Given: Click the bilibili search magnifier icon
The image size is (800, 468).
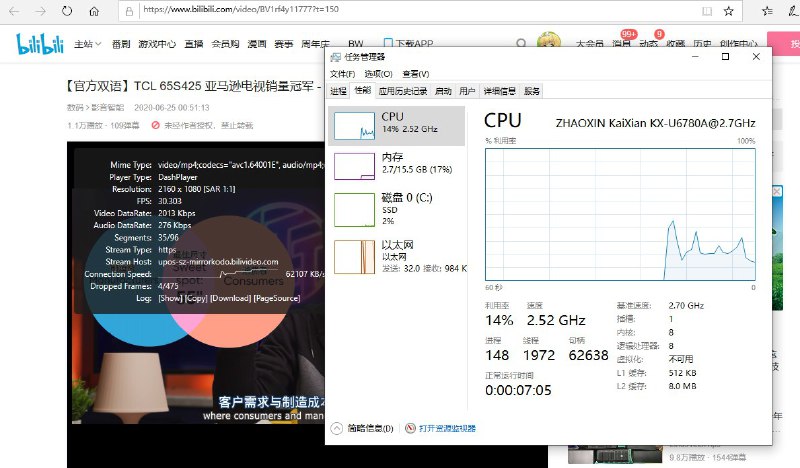Looking at the screenshot, I should point(521,44).
